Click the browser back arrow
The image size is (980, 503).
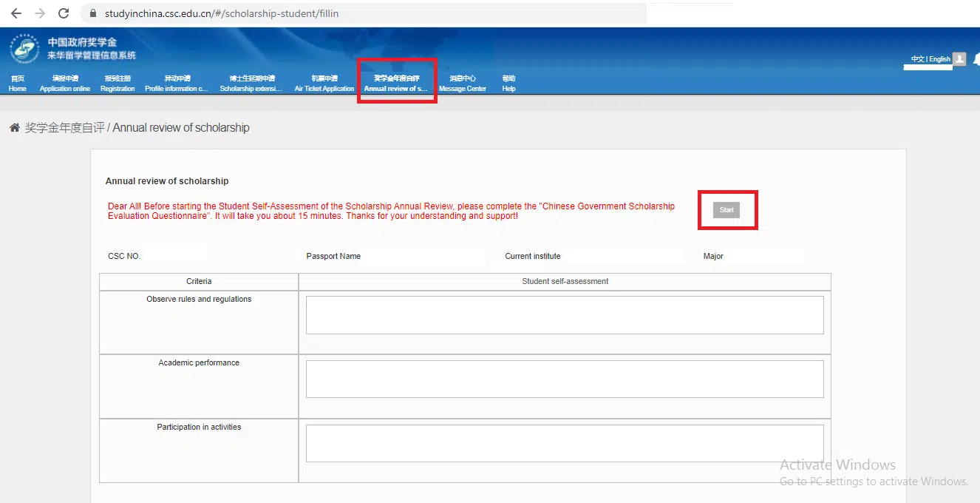pyautogui.click(x=16, y=13)
